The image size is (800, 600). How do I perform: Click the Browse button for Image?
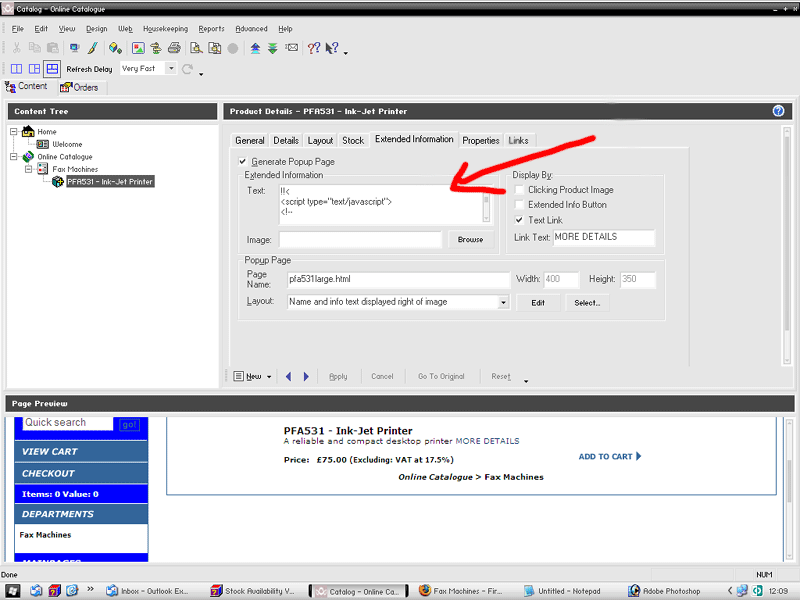[x=470, y=240]
